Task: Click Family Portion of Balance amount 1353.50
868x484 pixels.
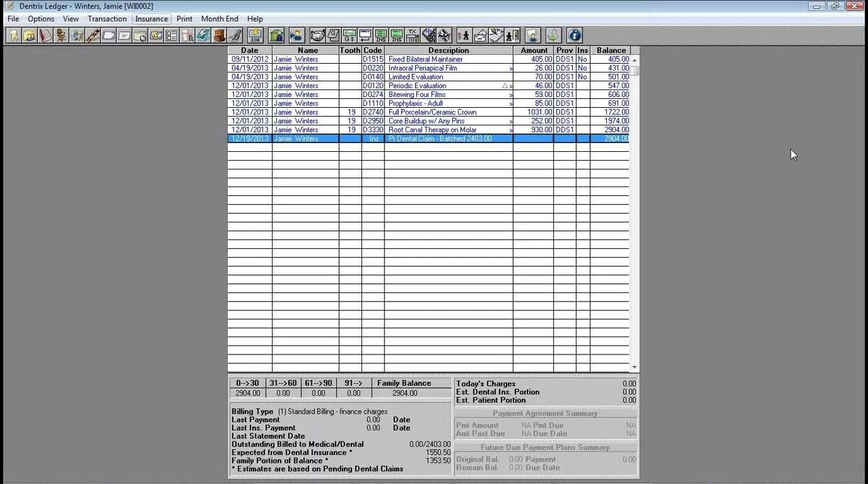Action: click(438, 460)
